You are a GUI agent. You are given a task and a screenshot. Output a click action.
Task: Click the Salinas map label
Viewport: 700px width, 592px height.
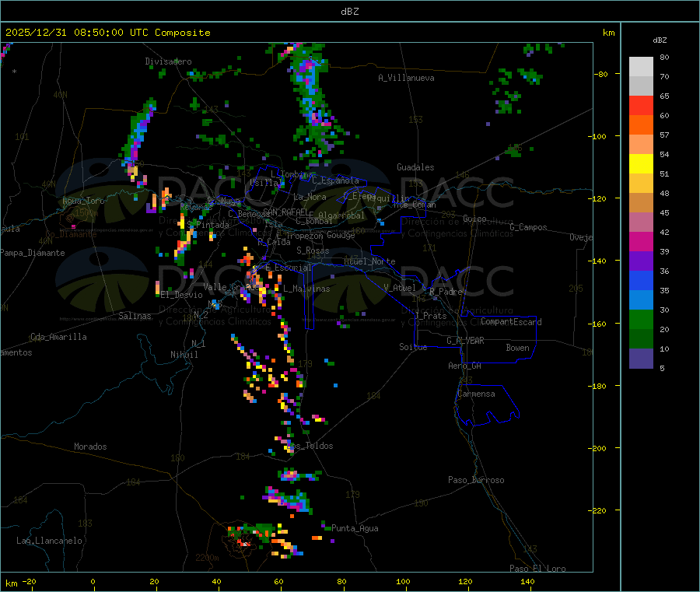[135, 316]
